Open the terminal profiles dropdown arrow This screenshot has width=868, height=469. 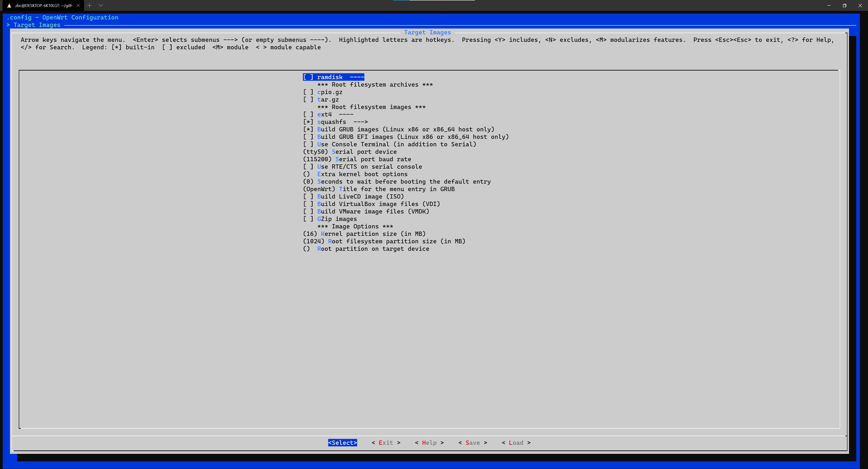tap(100, 5)
